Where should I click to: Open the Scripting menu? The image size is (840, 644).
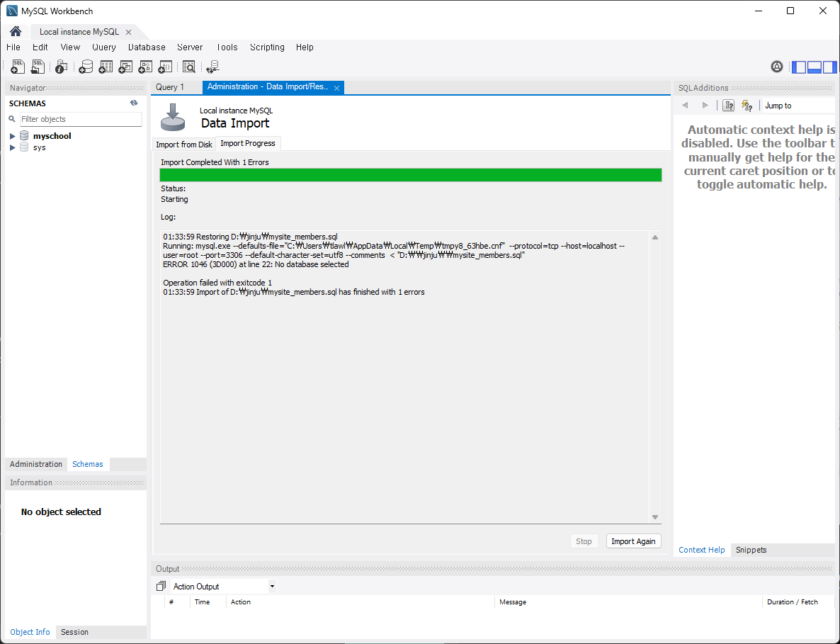point(267,47)
